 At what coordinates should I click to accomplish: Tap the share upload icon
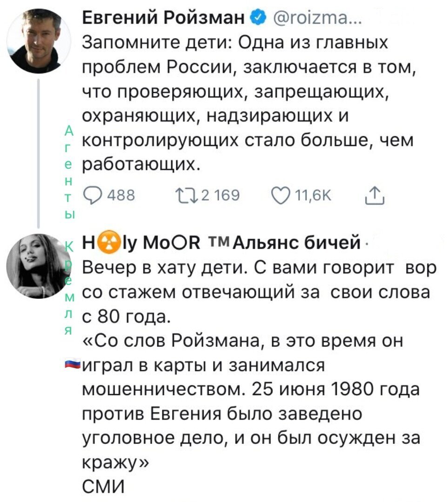(x=374, y=196)
